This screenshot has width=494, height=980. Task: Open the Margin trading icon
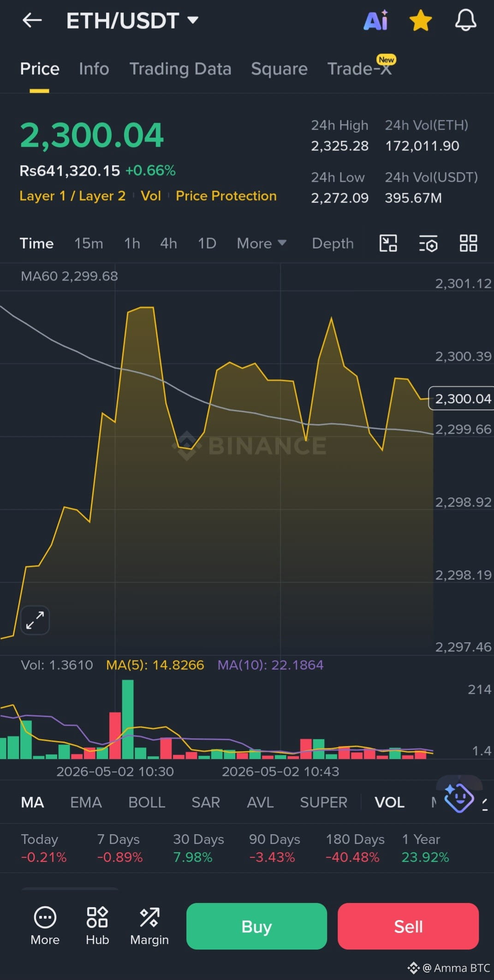[x=149, y=926]
